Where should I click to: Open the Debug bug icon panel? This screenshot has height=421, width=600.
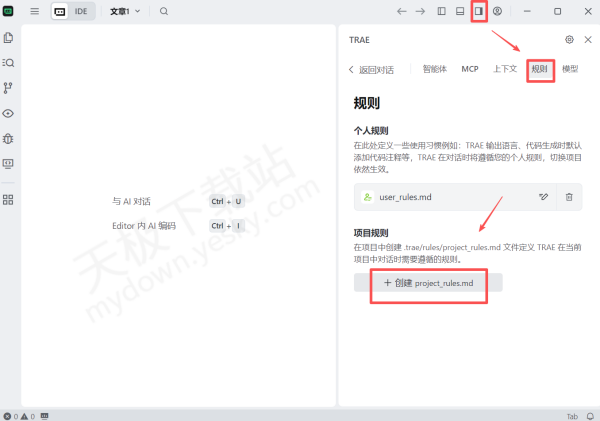pos(9,138)
